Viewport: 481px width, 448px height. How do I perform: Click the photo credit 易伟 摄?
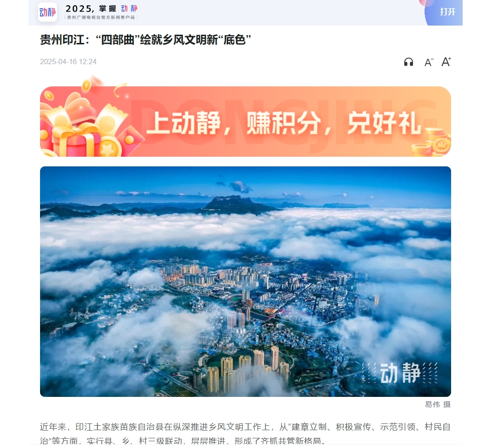pos(438,405)
